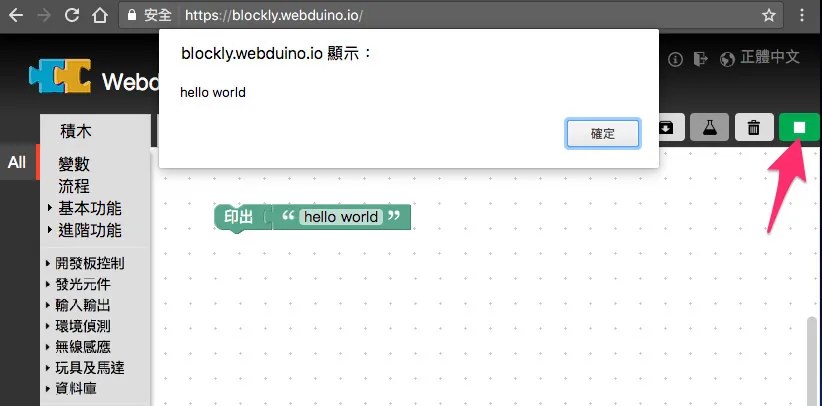Click the hello world text field in block
This screenshot has height=406, width=822.
[x=341, y=217]
